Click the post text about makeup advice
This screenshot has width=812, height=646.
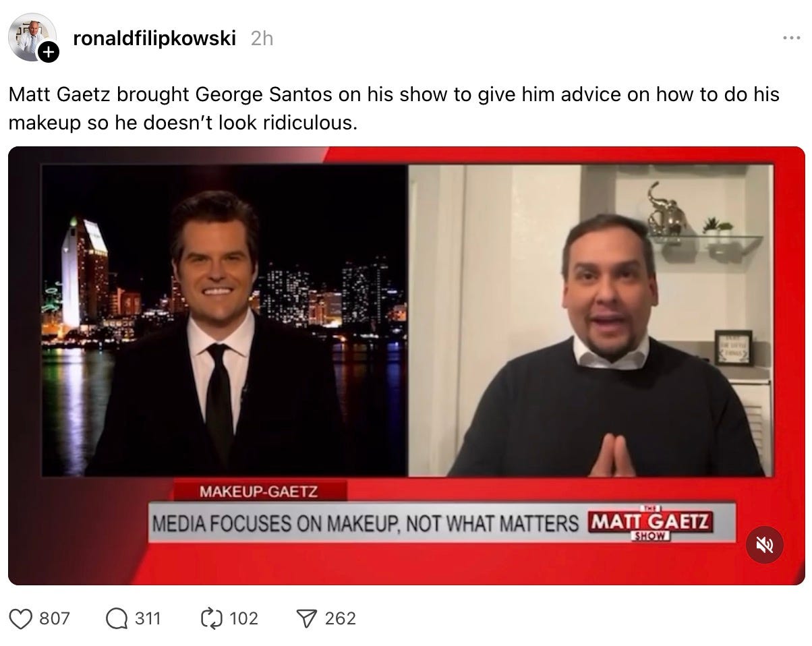pyautogui.click(x=394, y=109)
